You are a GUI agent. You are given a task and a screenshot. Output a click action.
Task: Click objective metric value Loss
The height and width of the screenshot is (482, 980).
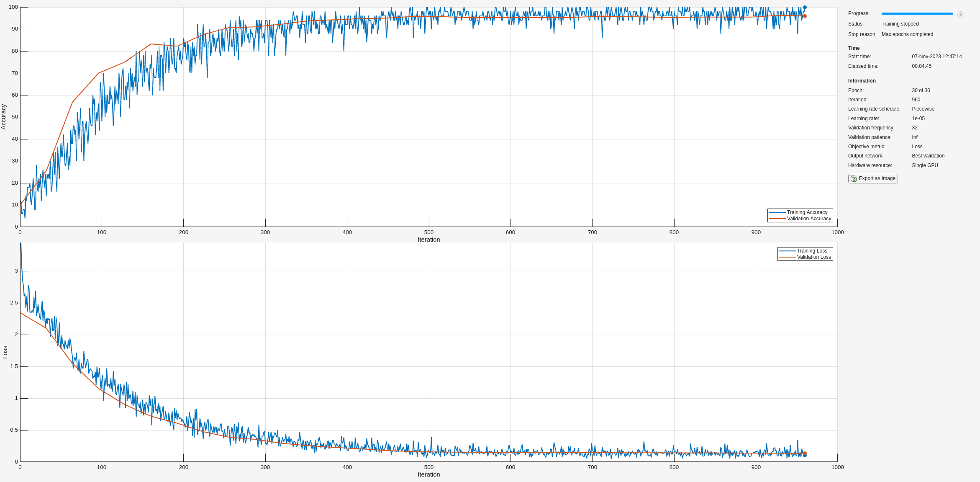pos(917,147)
